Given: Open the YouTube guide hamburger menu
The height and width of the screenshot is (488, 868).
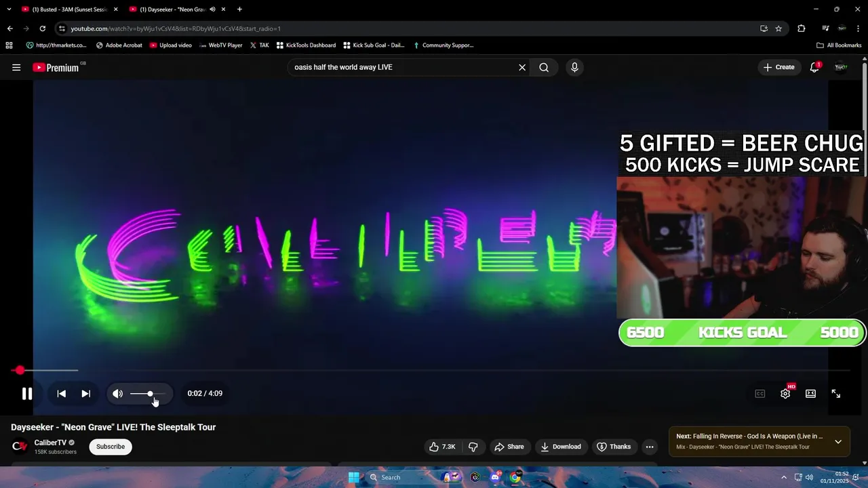Looking at the screenshot, I should pyautogui.click(x=16, y=67).
